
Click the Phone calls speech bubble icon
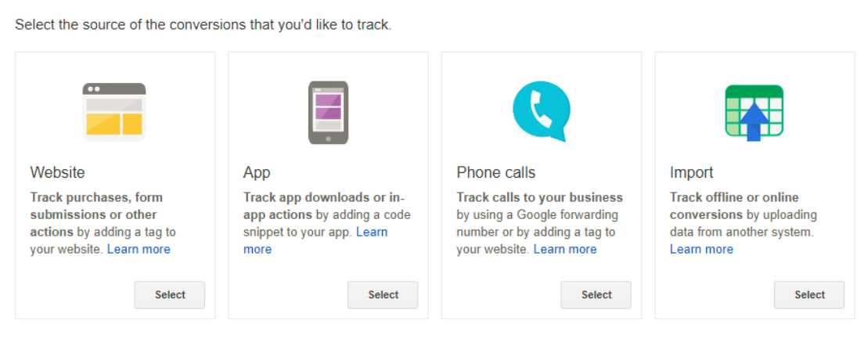click(x=541, y=111)
